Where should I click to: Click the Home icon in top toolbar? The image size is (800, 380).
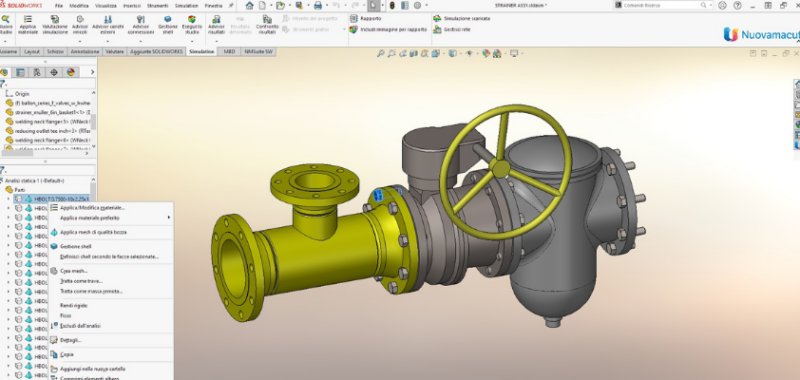point(249,5)
